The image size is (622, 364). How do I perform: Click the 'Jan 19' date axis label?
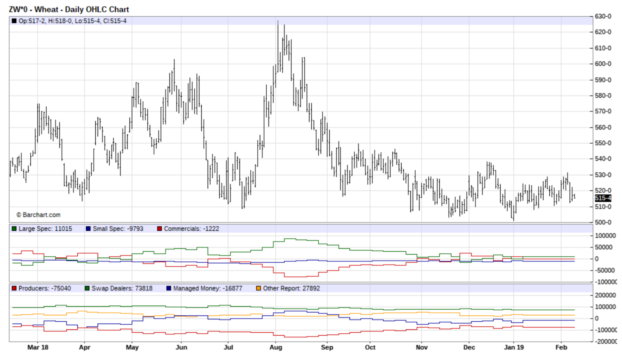point(514,347)
